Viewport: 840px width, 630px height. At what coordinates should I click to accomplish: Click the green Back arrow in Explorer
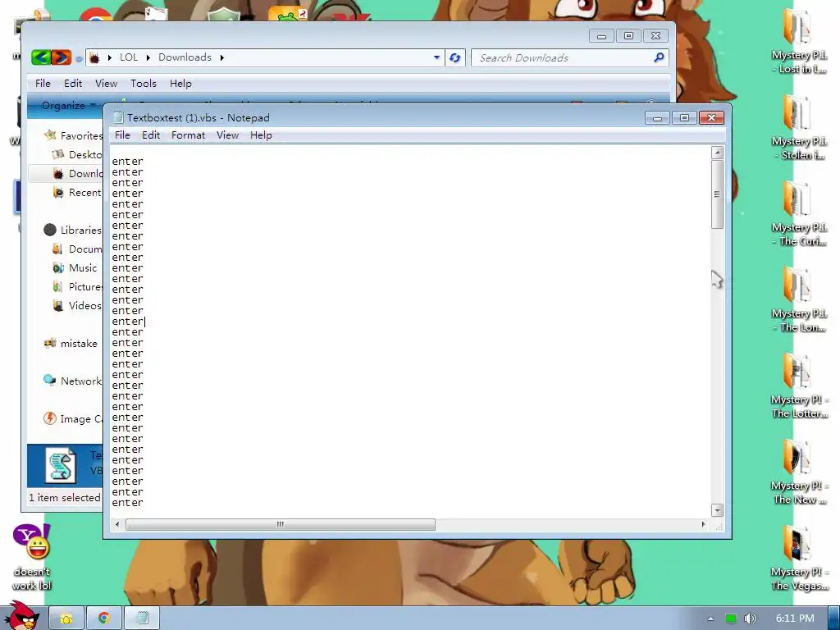(x=41, y=57)
